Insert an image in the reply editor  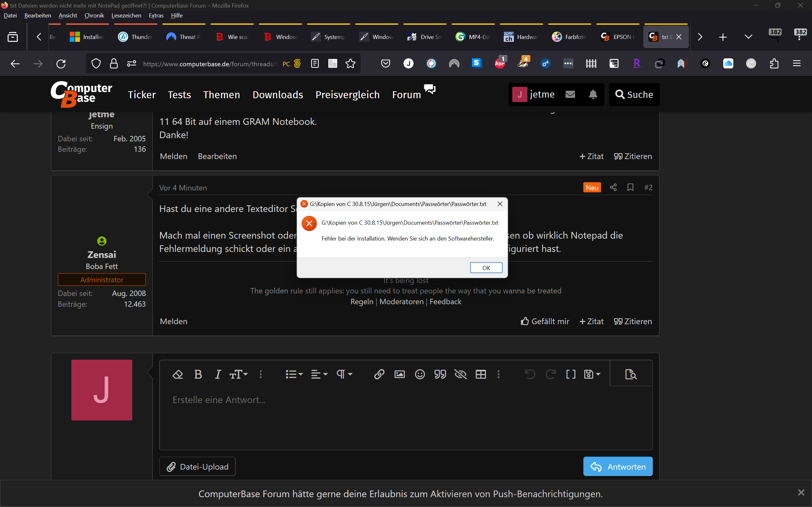(399, 374)
